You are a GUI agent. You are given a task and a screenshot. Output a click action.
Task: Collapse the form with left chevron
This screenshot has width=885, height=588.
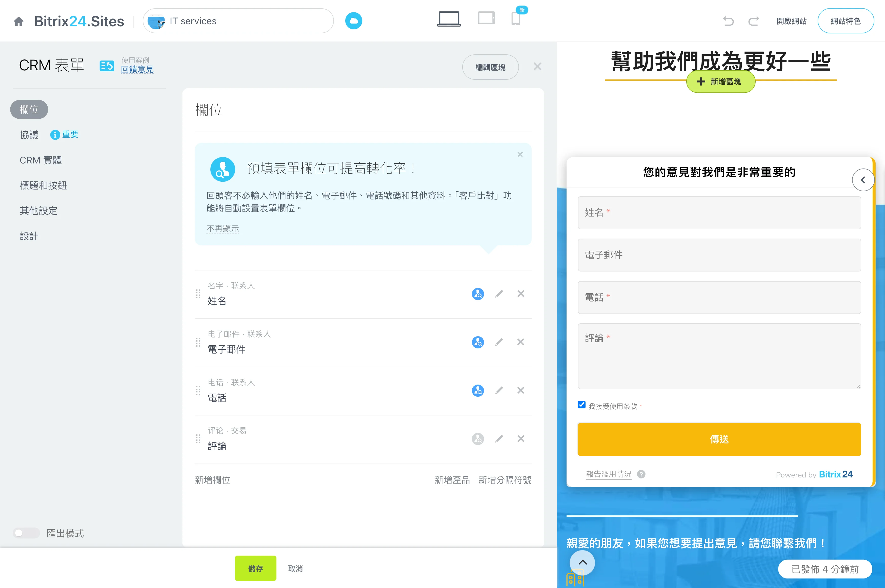(x=863, y=180)
